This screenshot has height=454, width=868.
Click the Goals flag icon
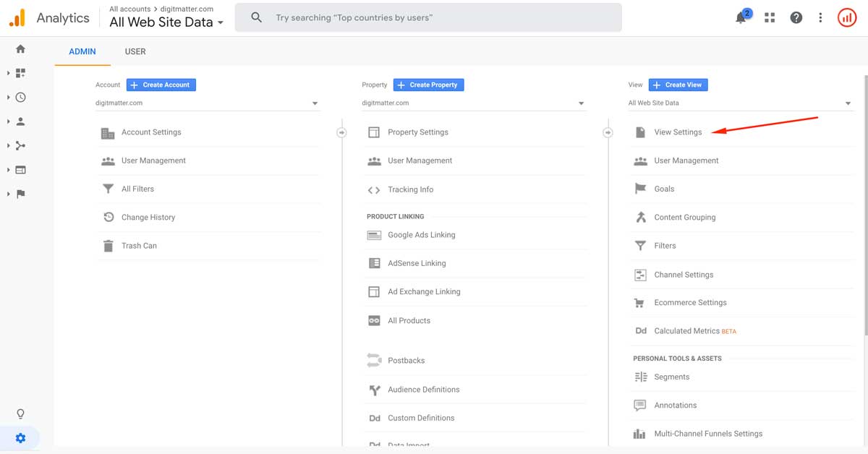pyautogui.click(x=640, y=189)
